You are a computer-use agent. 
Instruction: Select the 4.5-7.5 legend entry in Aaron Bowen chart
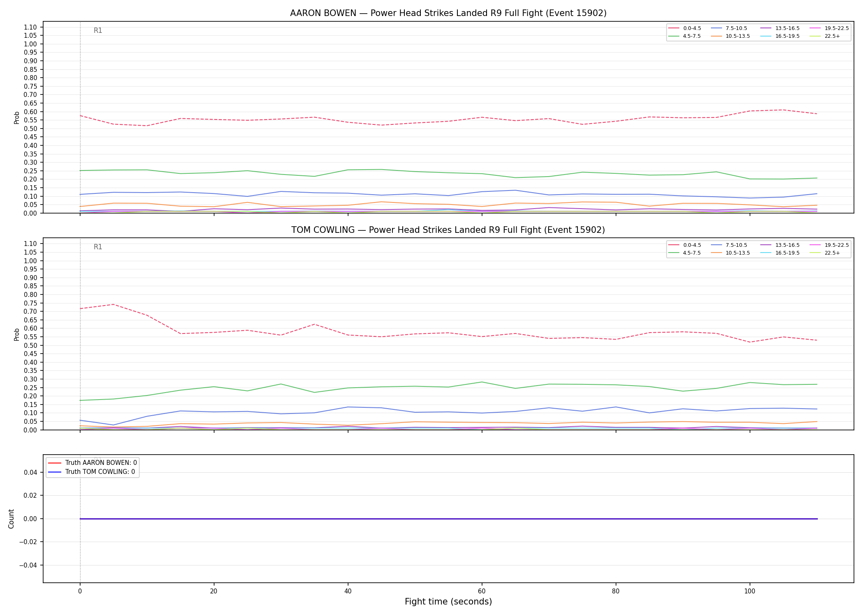pos(685,36)
